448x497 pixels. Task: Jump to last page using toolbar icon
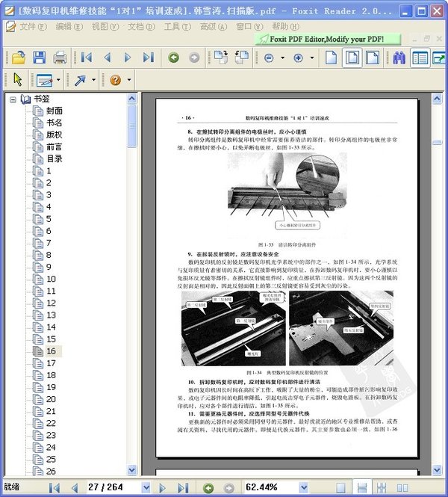[148, 58]
